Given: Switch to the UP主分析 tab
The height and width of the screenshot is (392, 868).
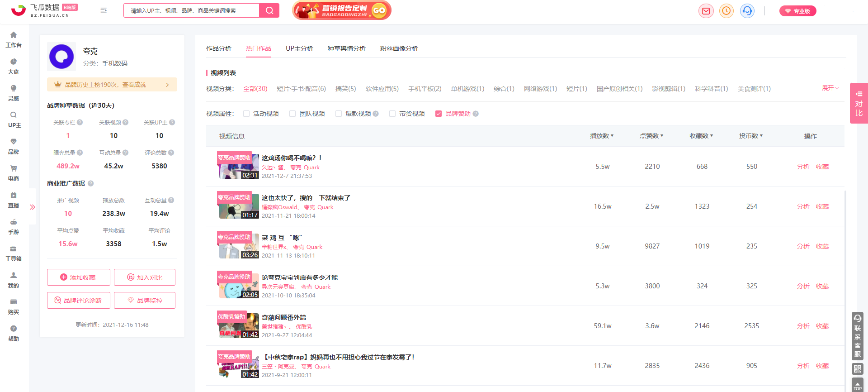Looking at the screenshot, I should point(299,48).
